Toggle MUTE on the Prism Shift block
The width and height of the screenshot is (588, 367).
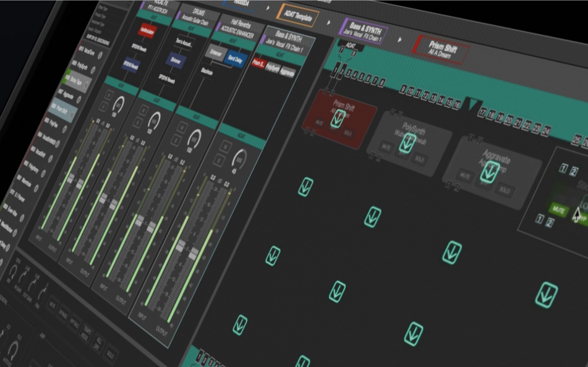point(320,122)
